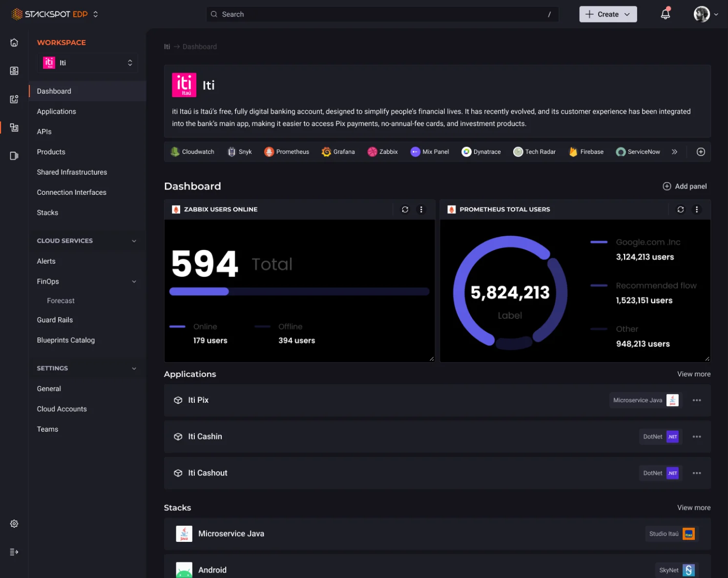
Task: Click the home icon in left rail
Action: click(14, 42)
